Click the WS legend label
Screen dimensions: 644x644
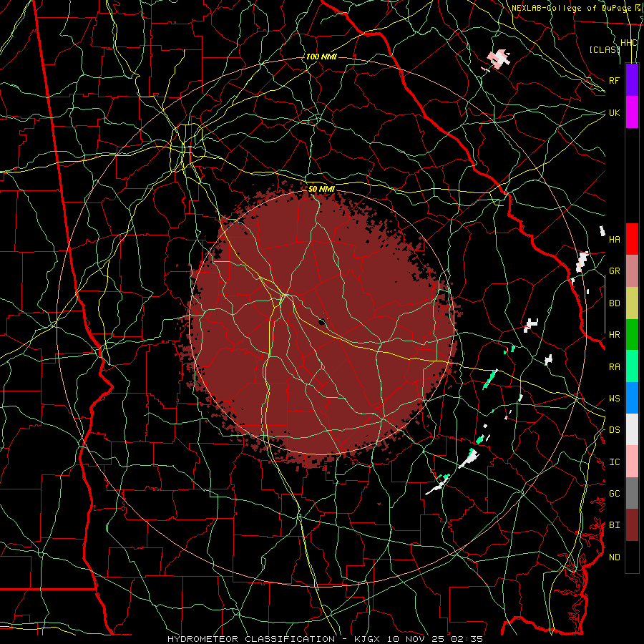click(x=614, y=399)
